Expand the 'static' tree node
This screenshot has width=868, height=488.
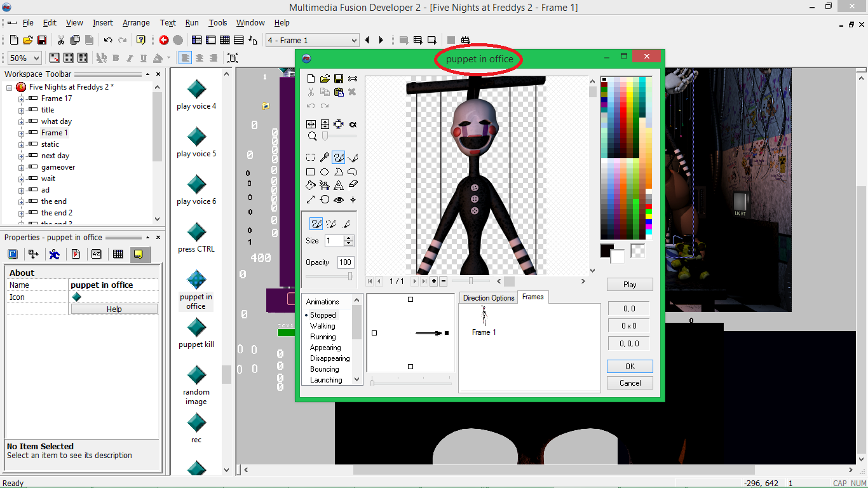tap(21, 144)
